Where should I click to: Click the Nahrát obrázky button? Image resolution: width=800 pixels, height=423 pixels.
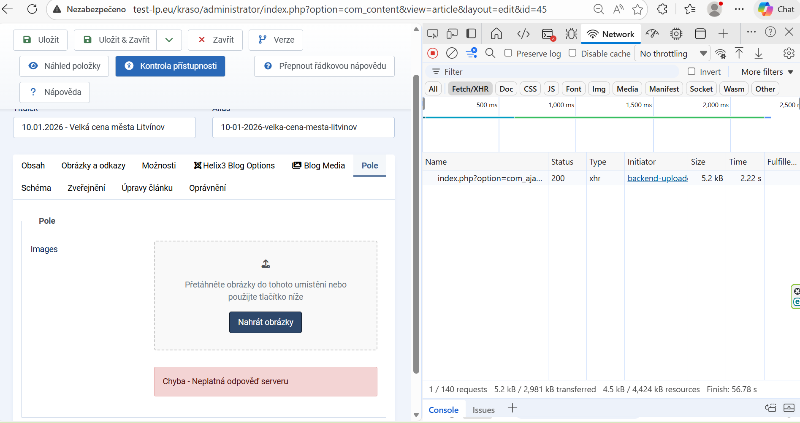pos(265,322)
